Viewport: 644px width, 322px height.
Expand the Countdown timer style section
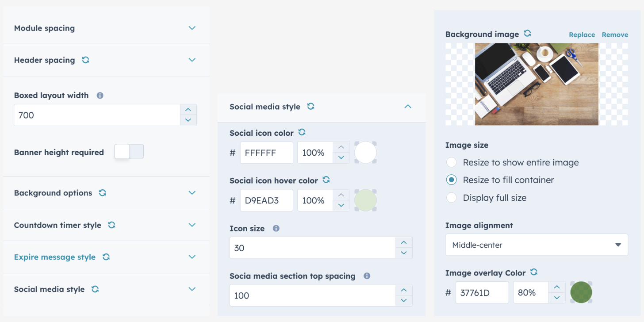192,225
